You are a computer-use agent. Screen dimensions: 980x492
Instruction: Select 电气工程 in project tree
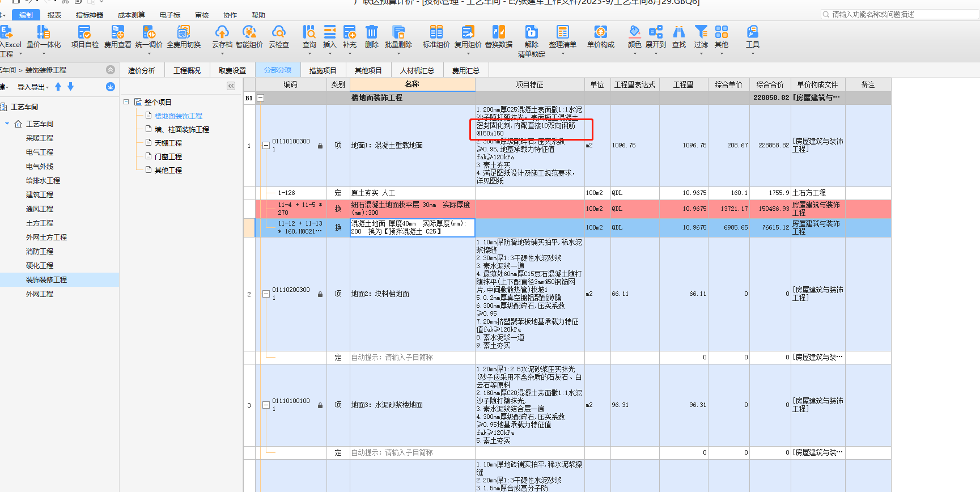(x=40, y=152)
